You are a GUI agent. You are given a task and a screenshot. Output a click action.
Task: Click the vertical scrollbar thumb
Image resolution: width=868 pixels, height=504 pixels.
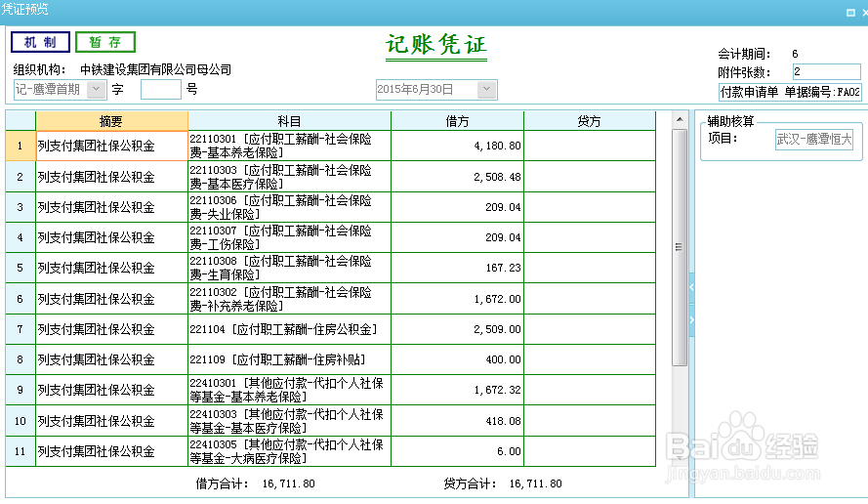click(x=680, y=247)
